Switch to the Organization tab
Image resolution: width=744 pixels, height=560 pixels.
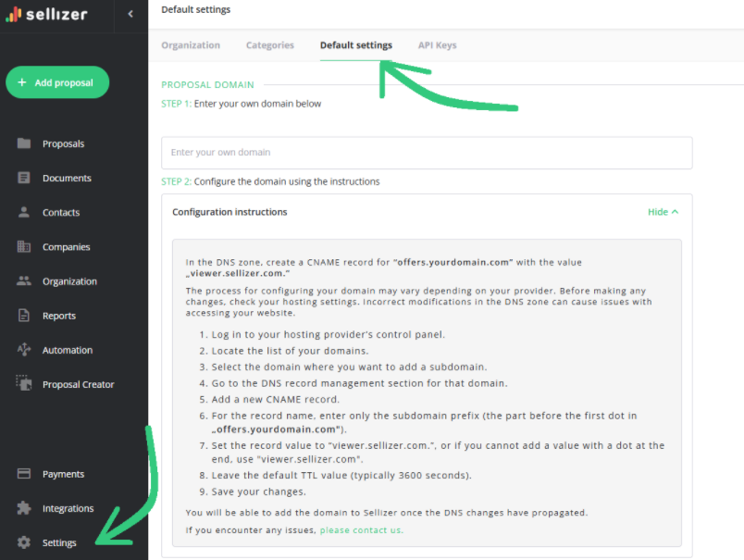click(x=191, y=45)
